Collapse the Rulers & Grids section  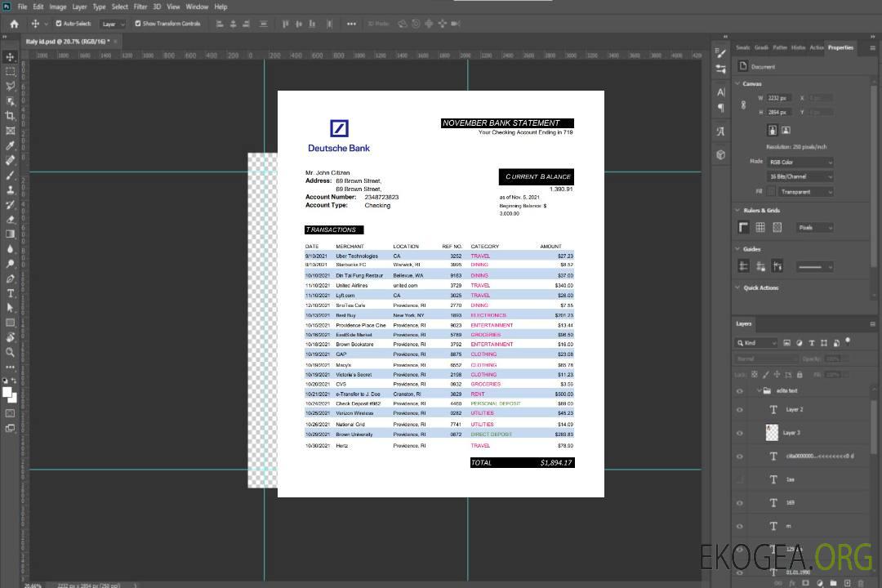point(737,210)
